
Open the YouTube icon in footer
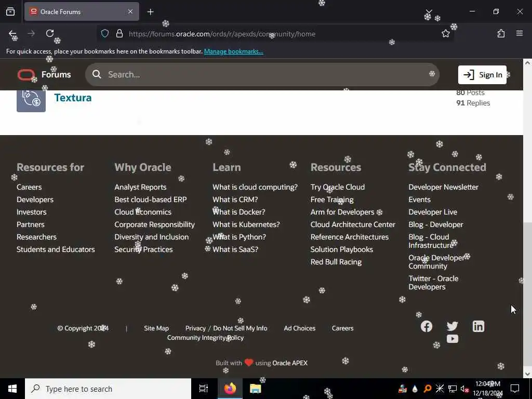click(453, 339)
